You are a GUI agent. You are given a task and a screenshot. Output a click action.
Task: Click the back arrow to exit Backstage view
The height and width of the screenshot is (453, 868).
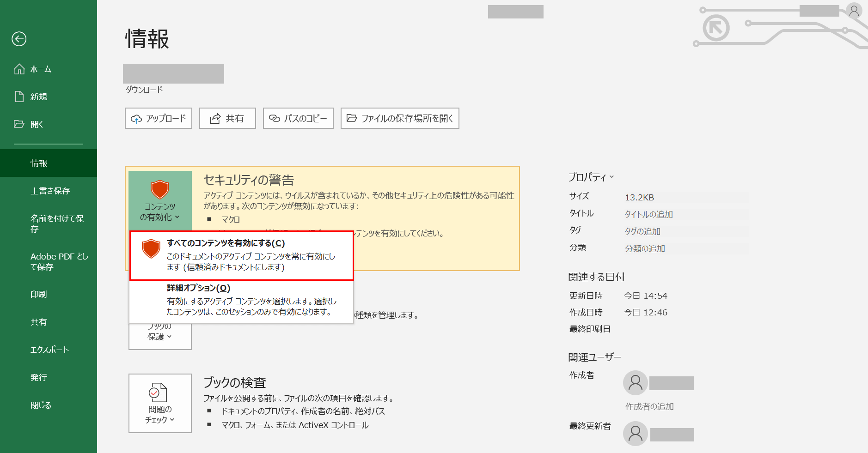[x=19, y=39]
